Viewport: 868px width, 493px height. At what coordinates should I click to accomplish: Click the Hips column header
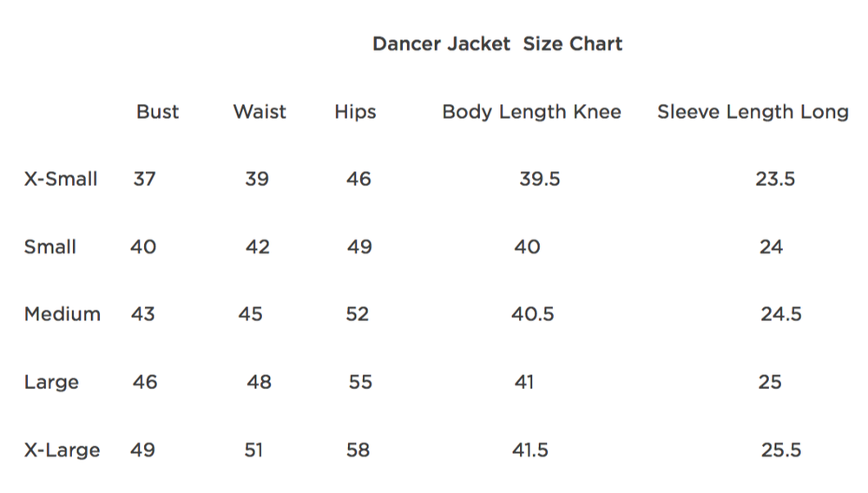click(x=355, y=112)
